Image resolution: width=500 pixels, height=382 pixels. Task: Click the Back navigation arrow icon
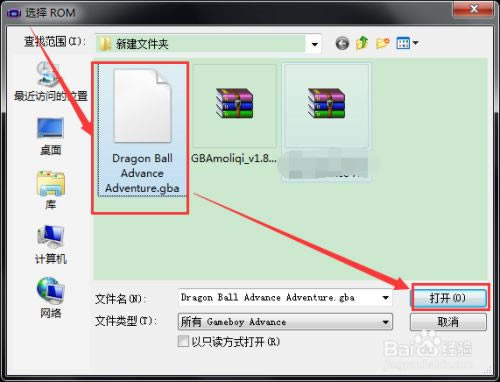point(342,43)
